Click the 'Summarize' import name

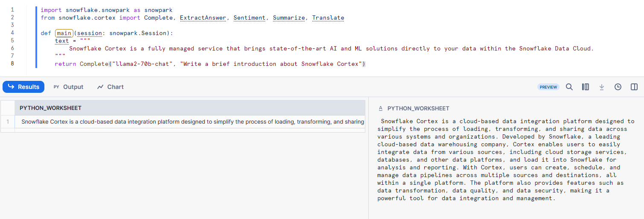click(289, 18)
